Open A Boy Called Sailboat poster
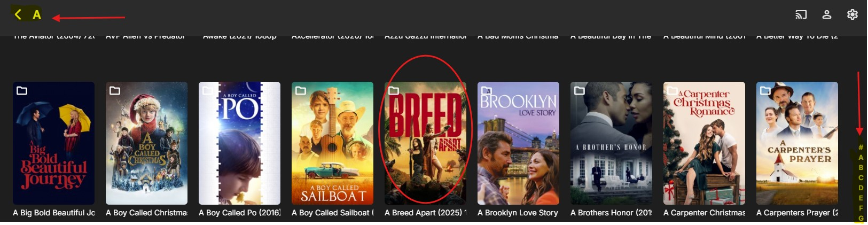Image resolution: width=868 pixels, height=225 pixels. pyautogui.click(x=332, y=143)
